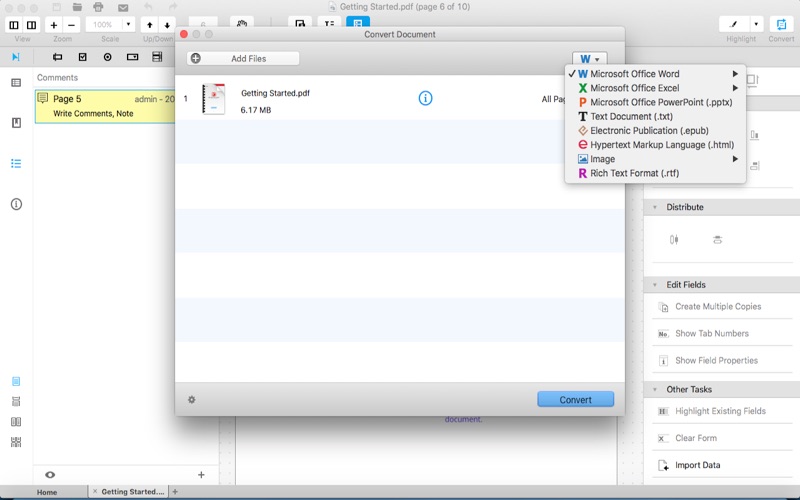This screenshot has height=500, width=800.
Task: Select the text field form tool
Action: coord(57,57)
